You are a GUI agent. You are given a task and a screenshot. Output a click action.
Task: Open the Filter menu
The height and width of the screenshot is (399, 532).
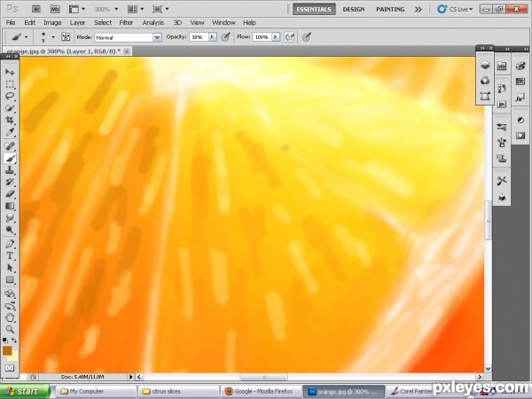126,23
